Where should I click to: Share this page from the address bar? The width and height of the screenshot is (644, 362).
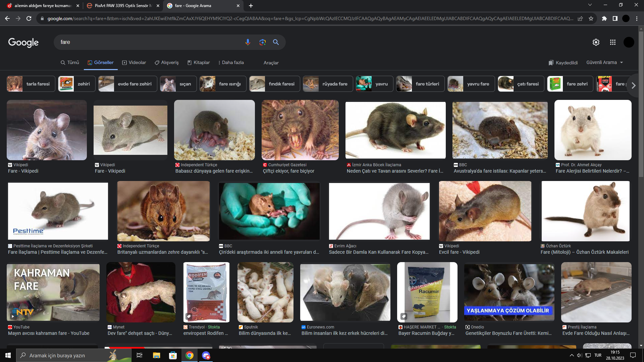(x=580, y=18)
